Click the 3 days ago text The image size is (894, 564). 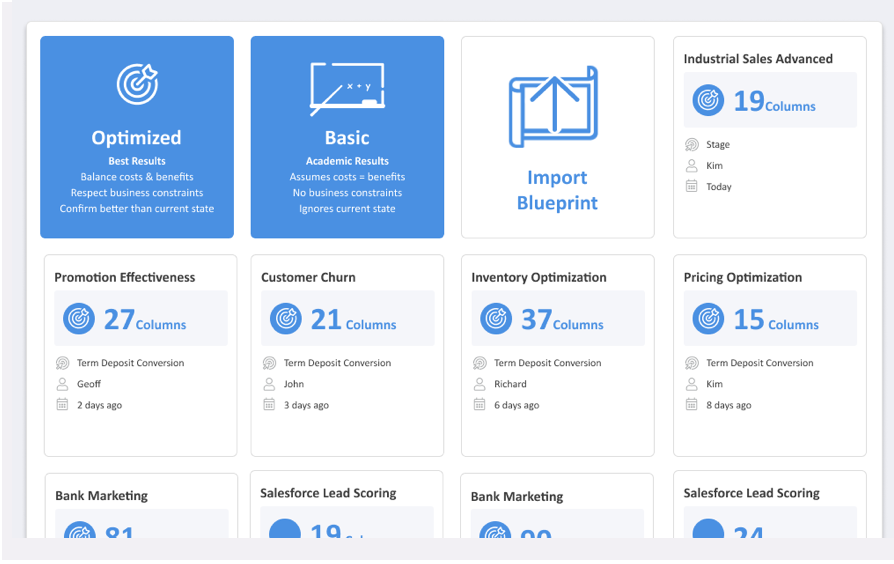[x=306, y=405]
